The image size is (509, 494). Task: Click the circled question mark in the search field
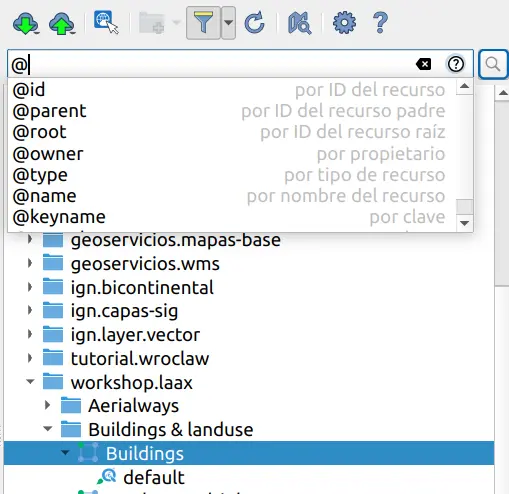455,64
